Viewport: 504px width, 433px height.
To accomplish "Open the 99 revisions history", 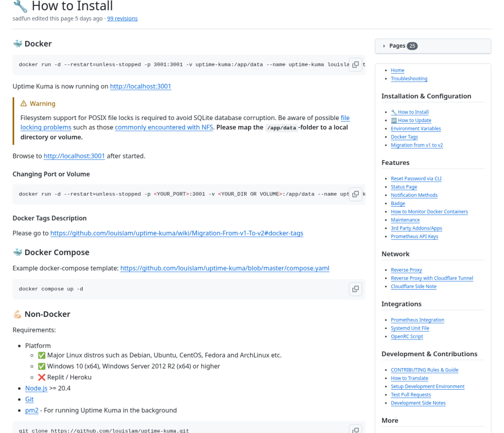I will [122, 19].
